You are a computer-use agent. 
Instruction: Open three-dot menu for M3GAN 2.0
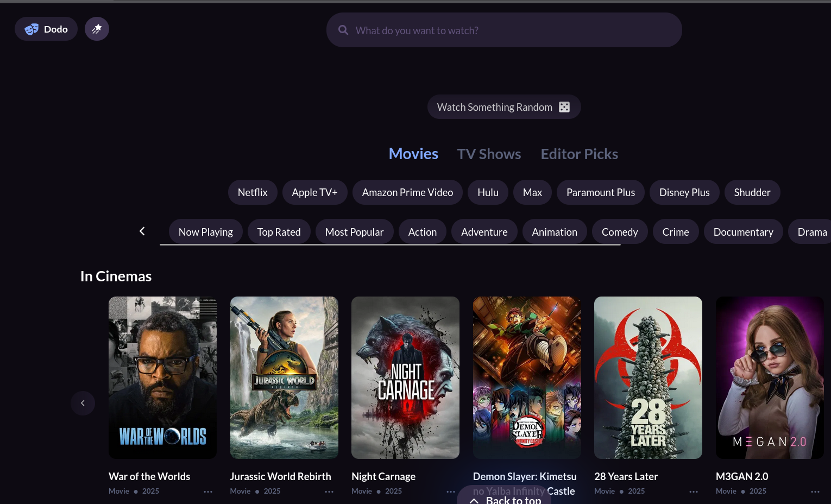coord(815,492)
